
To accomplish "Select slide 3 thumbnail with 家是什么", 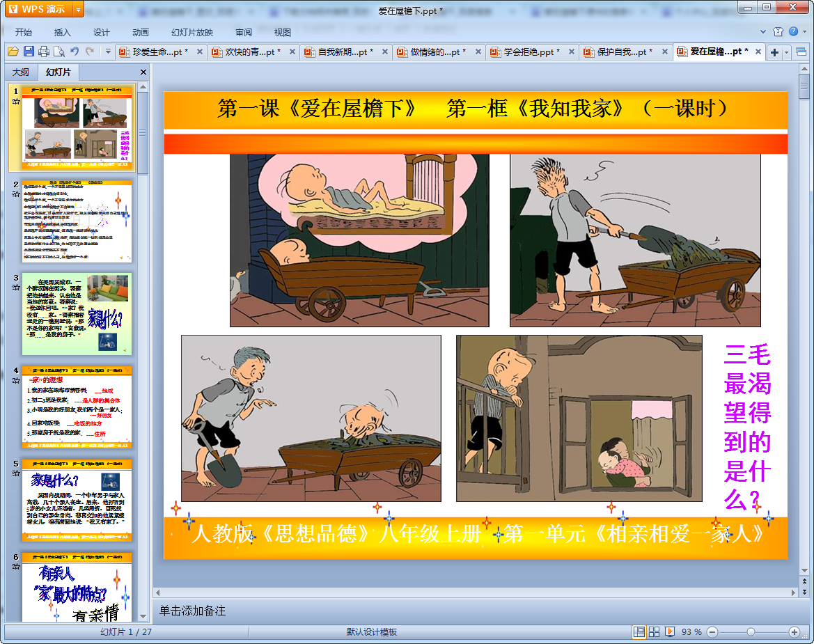I will tap(77, 314).
